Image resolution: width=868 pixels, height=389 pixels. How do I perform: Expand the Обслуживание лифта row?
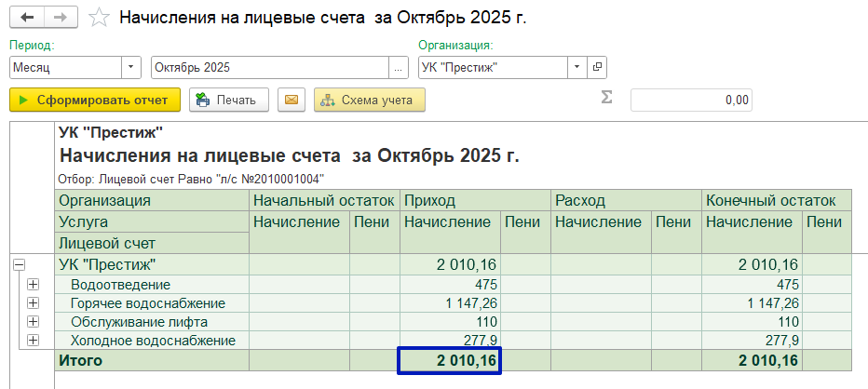point(34,321)
